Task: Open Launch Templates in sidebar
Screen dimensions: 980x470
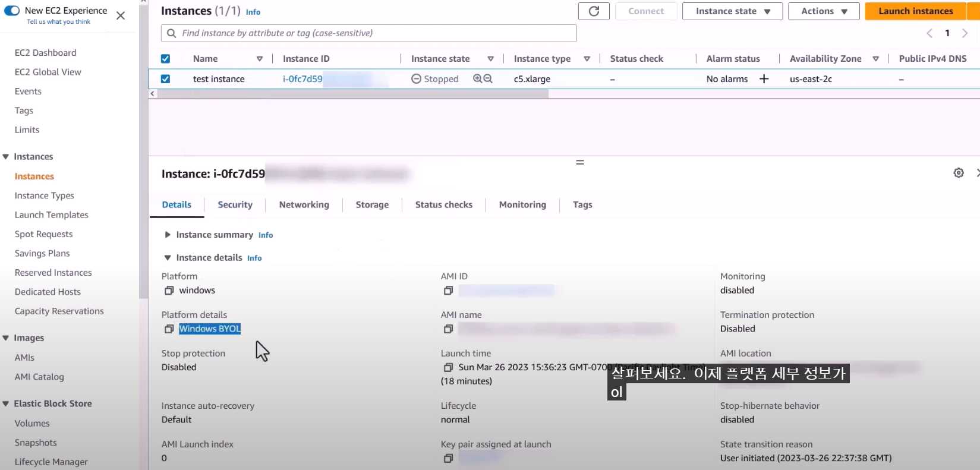Action: click(52, 215)
